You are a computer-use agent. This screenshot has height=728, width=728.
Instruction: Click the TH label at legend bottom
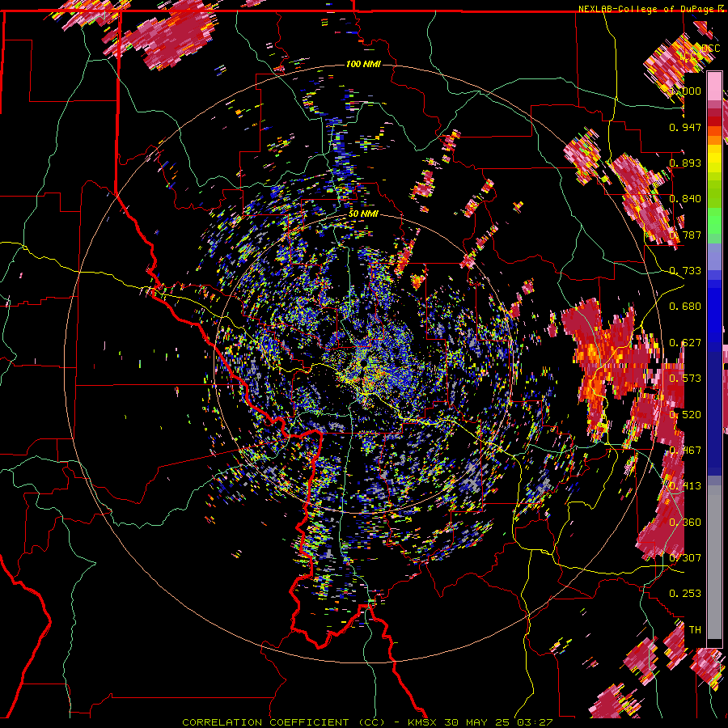[695, 629]
